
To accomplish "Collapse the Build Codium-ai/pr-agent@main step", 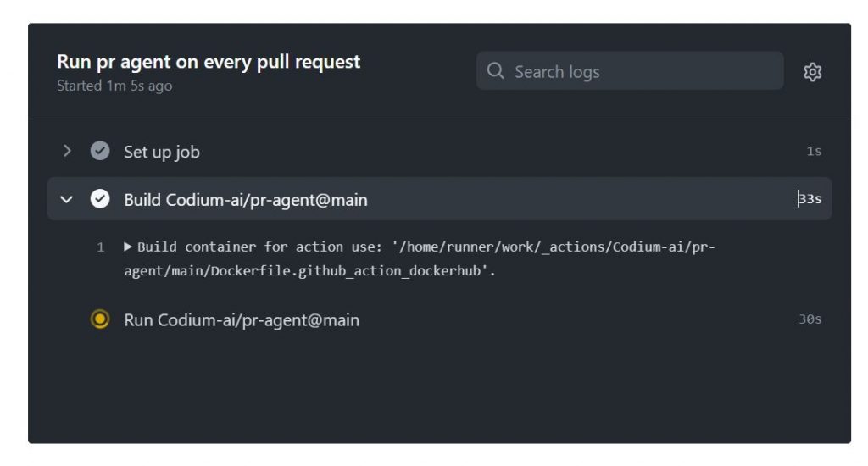I will (66, 199).
